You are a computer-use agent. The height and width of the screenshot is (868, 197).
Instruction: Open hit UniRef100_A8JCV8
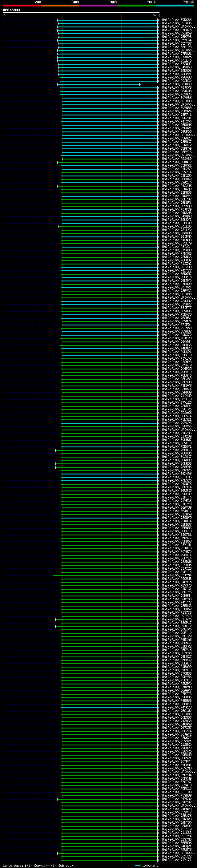click(177, 88)
